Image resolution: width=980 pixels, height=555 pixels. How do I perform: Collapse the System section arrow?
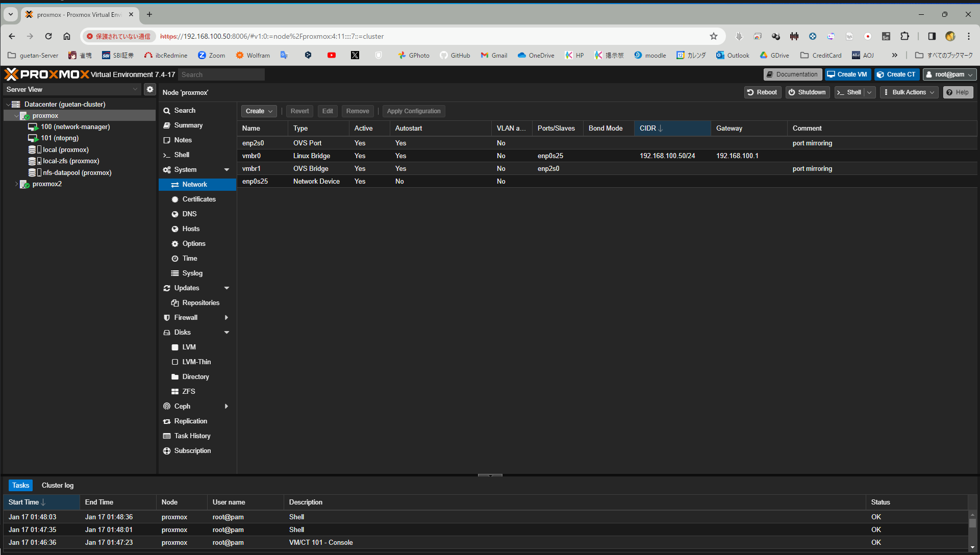[x=227, y=170]
